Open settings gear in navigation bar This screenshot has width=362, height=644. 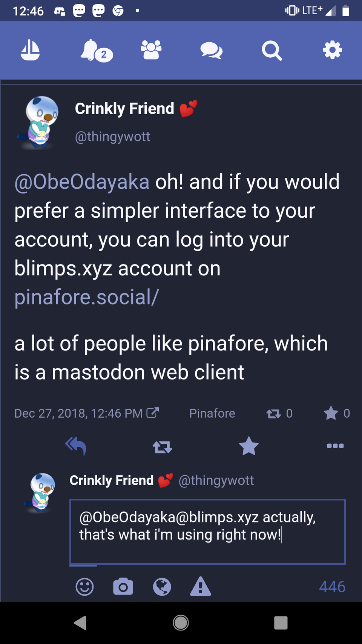pyautogui.click(x=332, y=50)
